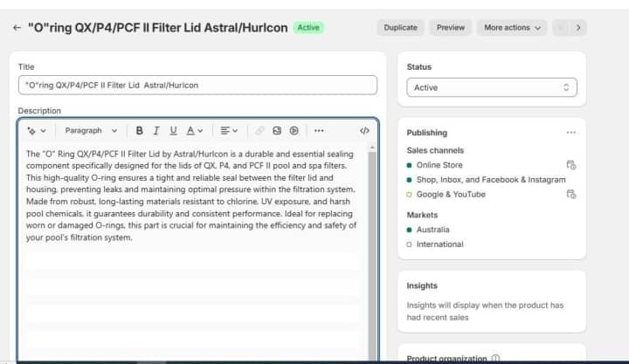
Task: Click the Google & YouTube channel
Action: point(451,195)
